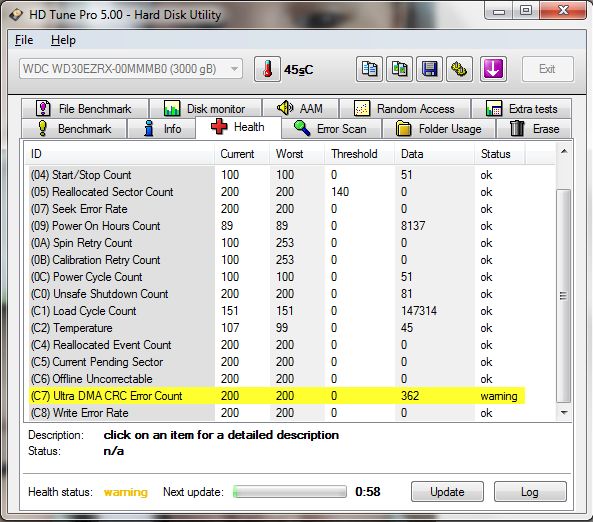
Task: Select the Ultra DMA CRC Error Count row
Action: [277, 396]
